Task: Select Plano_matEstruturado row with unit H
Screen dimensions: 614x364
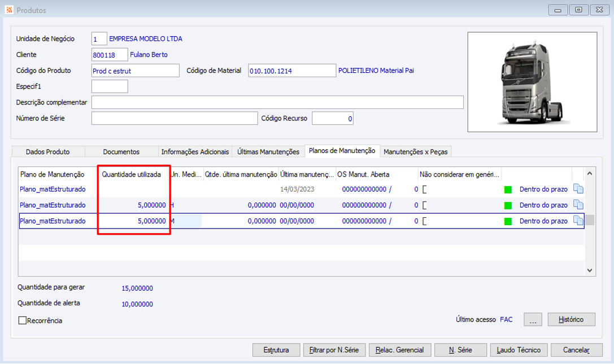Action: 302,205
